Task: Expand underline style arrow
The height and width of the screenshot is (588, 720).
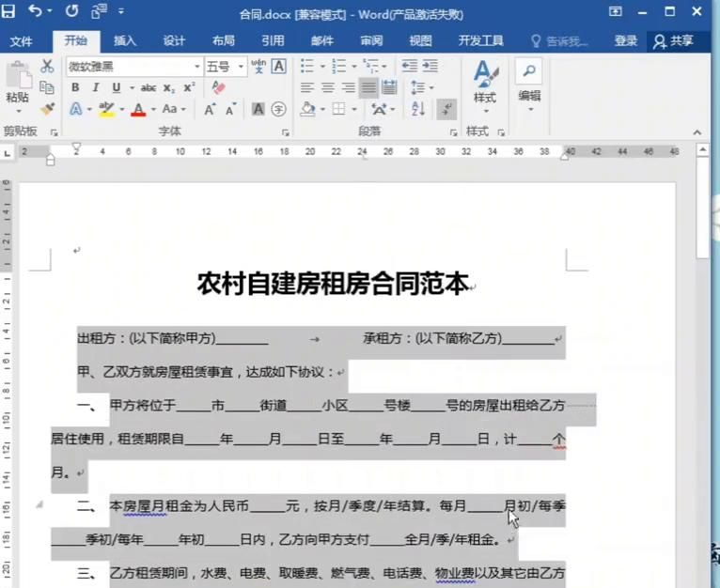Action: click(x=132, y=87)
